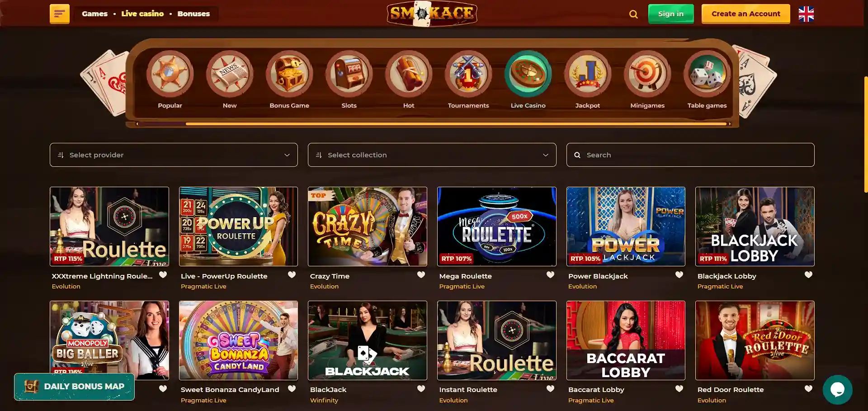Viewport: 868px width, 411px height.
Task: Open the Jackpot category icon
Action: 587,74
